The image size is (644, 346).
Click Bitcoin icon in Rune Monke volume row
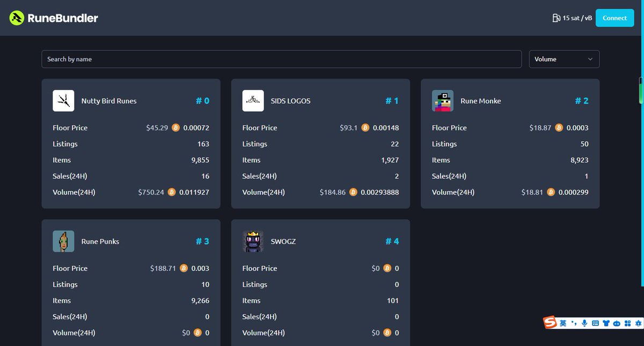551,192
